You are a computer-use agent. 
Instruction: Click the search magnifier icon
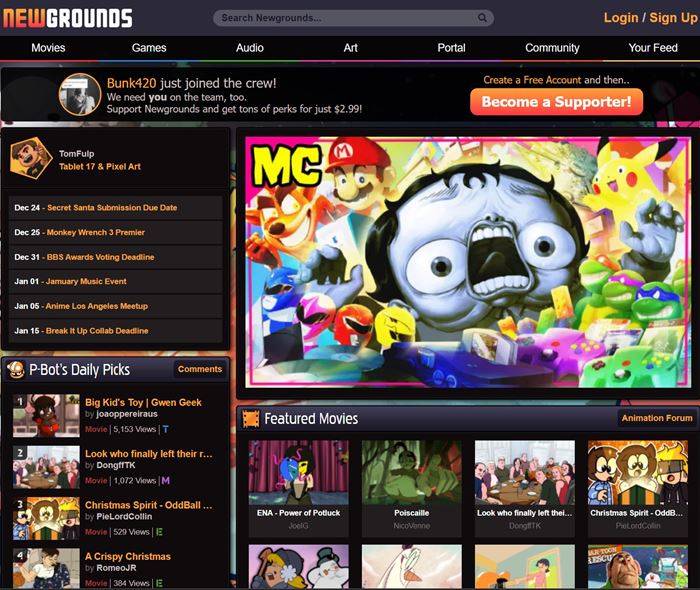point(482,18)
